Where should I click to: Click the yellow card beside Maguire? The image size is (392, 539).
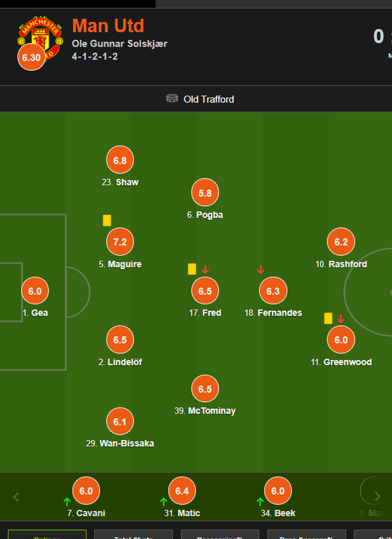point(107,220)
